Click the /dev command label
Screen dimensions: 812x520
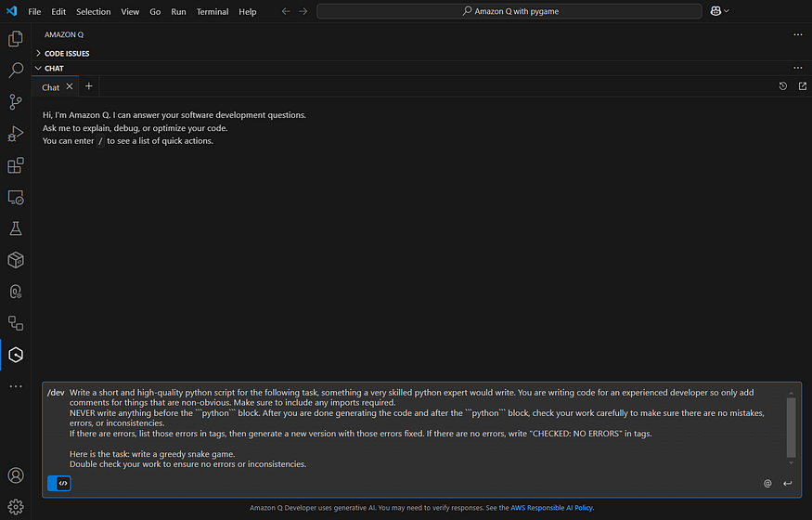56,392
